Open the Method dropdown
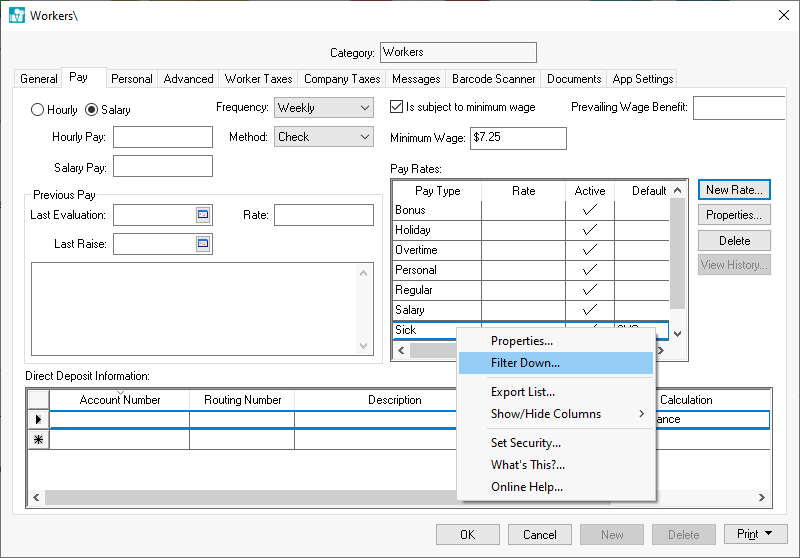800x558 pixels. coord(362,137)
